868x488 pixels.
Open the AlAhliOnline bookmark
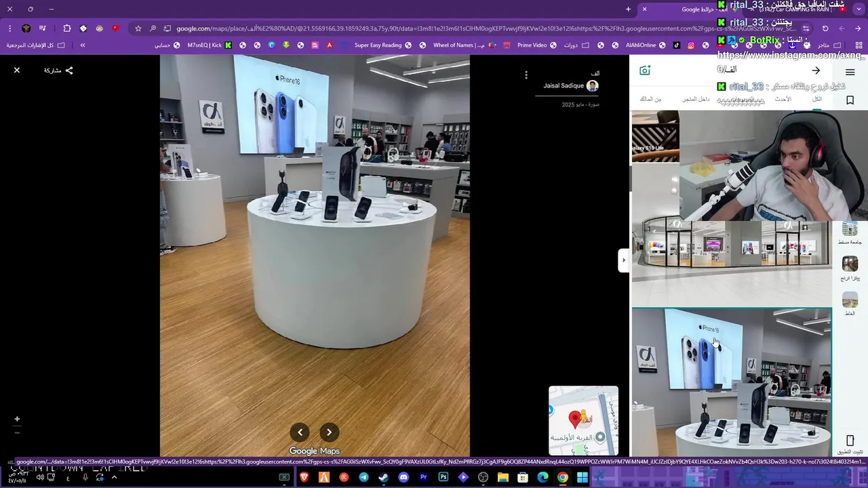click(645, 45)
